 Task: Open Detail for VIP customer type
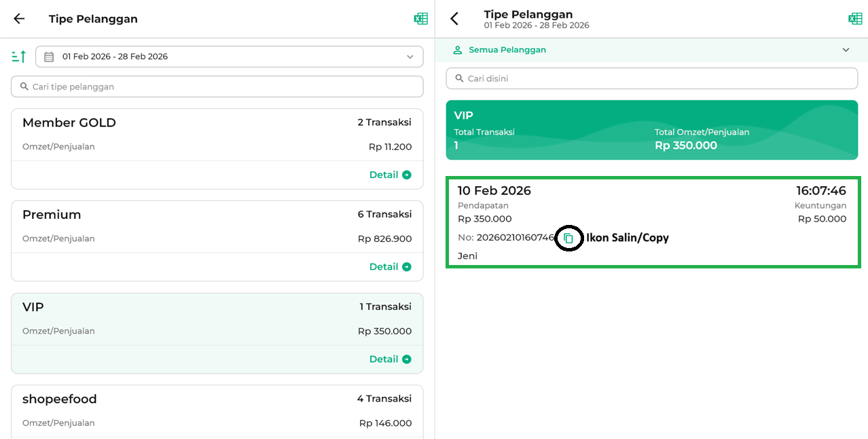coord(390,359)
